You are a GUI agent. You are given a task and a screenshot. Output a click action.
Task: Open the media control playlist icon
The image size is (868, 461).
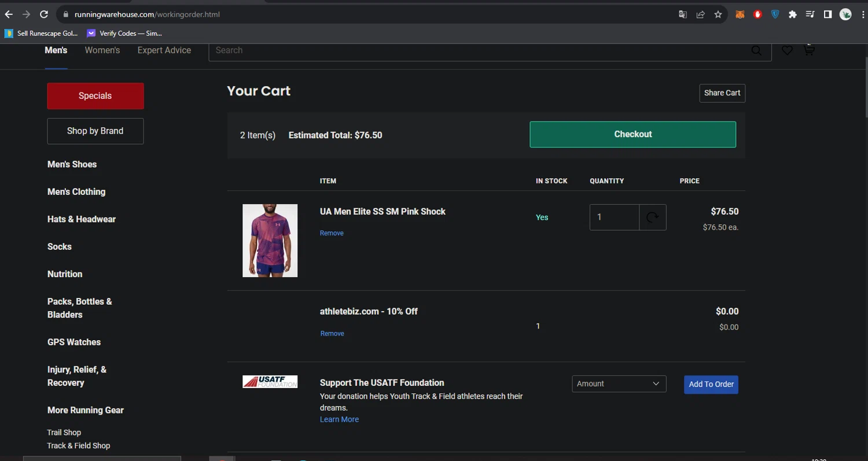coord(810,14)
